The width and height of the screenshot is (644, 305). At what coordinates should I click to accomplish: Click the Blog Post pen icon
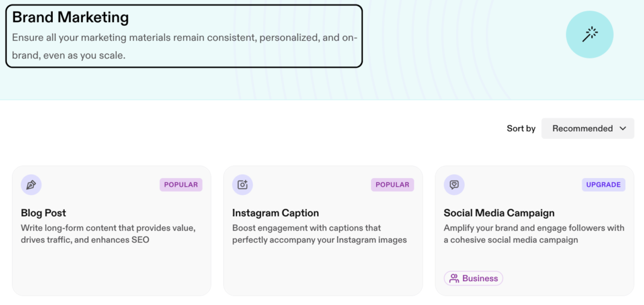[31, 185]
